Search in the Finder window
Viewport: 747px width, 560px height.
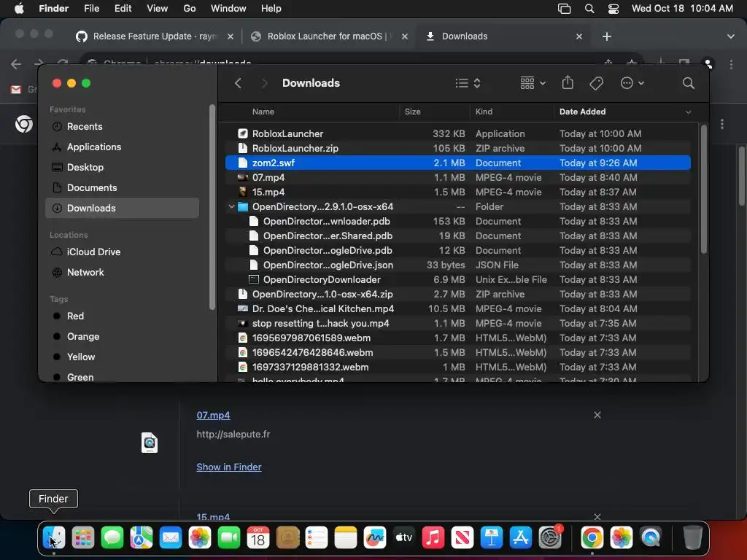[x=689, y=83]
